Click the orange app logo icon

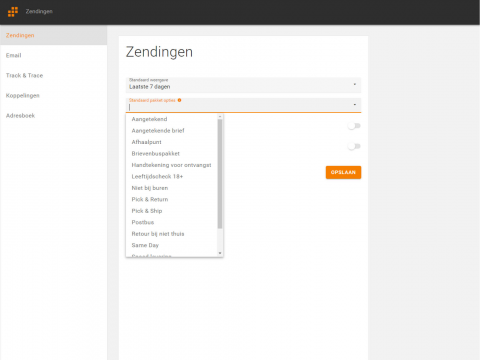[13, 11]
